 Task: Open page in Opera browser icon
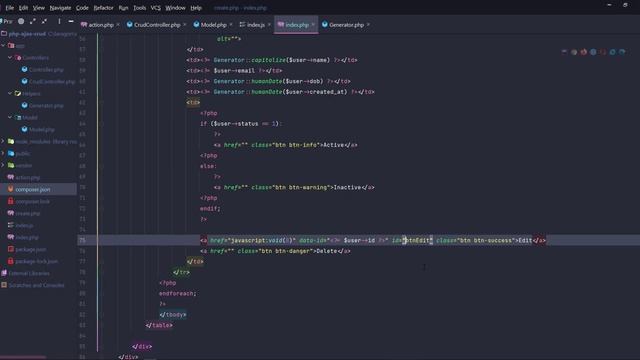click(602, 52)
